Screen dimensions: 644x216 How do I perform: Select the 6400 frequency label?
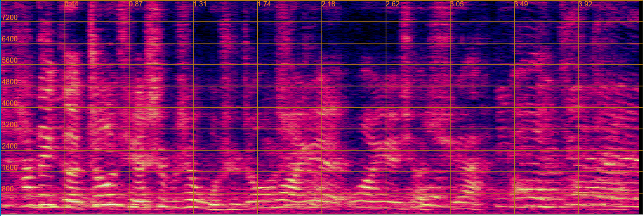pos(10,39)
